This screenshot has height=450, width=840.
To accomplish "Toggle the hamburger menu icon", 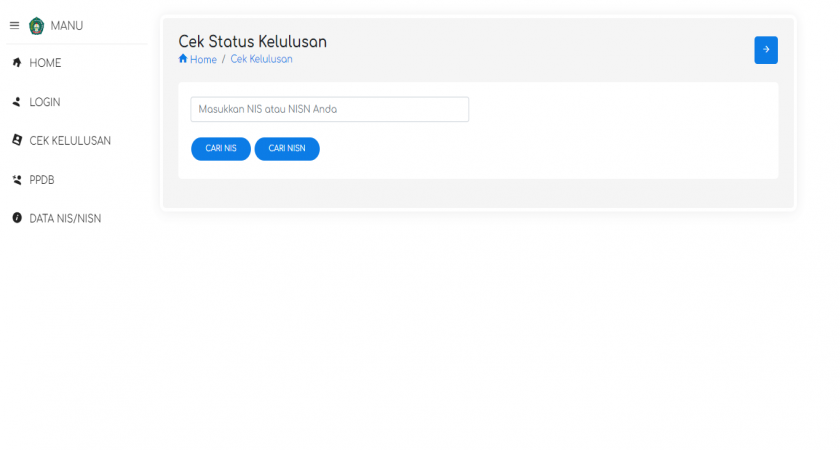I will click(x=14, y=25).
